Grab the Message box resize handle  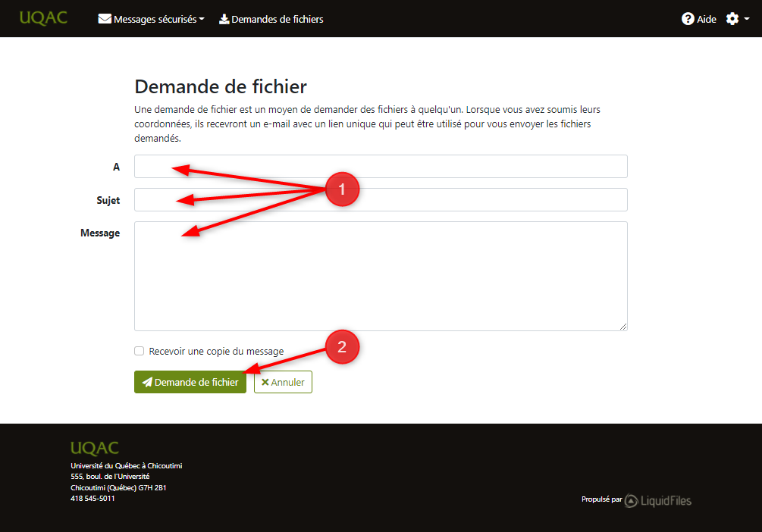pos(623,327)
